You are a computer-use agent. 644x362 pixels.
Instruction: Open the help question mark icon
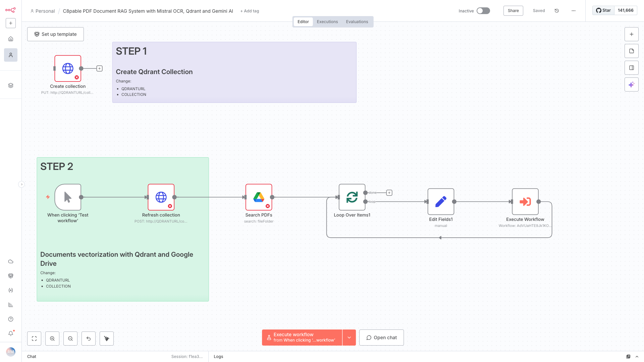tap(11, 319)
